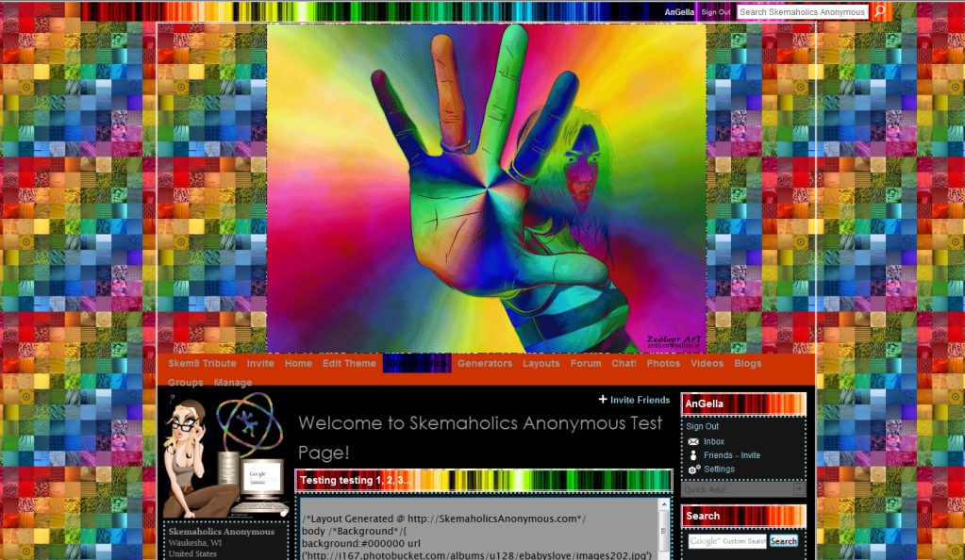
Task: Click the Welcome to Skemaholics Anonymous heading
Action: (480, 437)
